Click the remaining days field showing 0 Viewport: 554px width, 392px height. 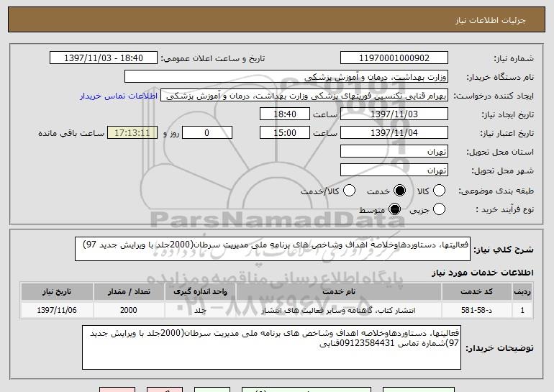207,133
